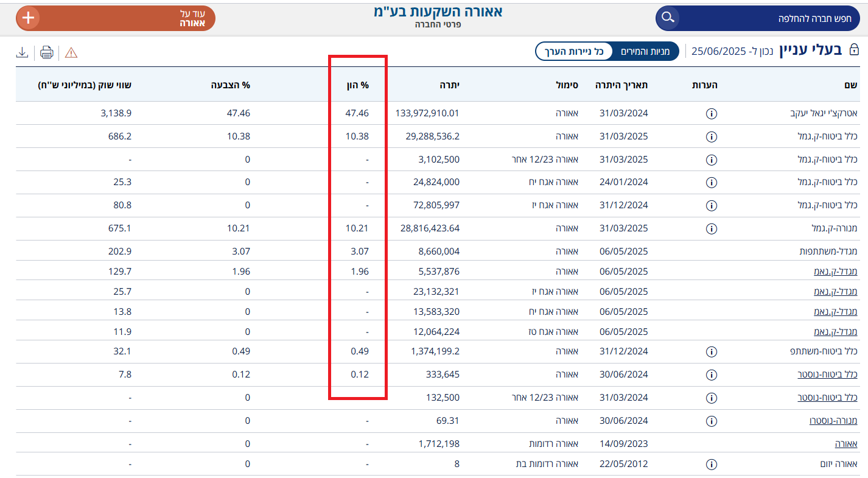Click the market value 32.1
868x478 pixels.
[x=122, y=351]
